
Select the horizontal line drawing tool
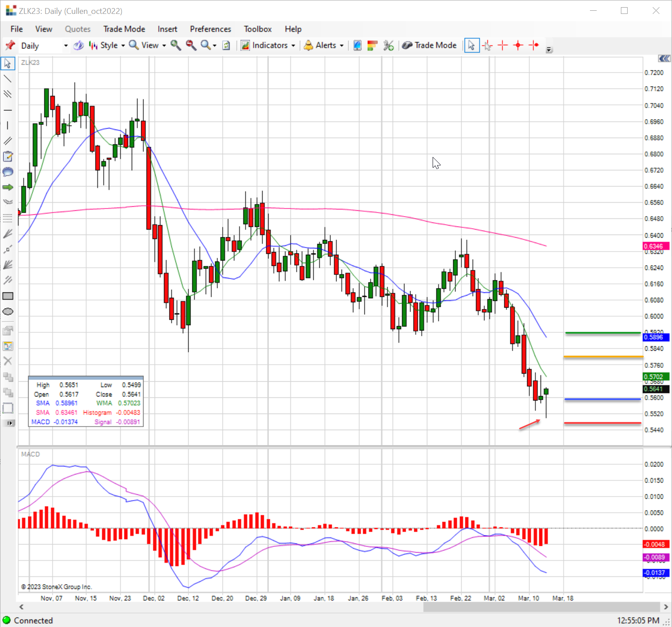[x=8, y=110]
